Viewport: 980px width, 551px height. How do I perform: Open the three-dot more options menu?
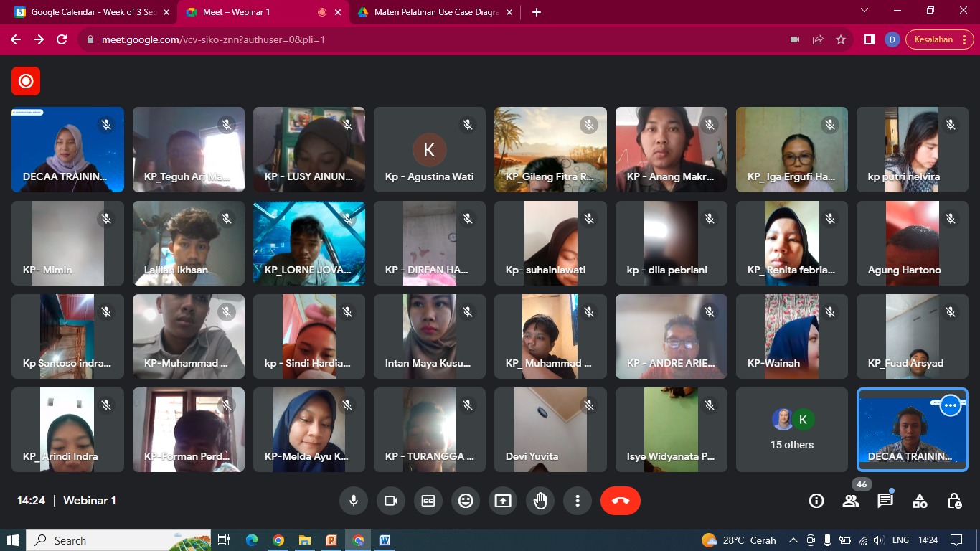coord(578,501)
